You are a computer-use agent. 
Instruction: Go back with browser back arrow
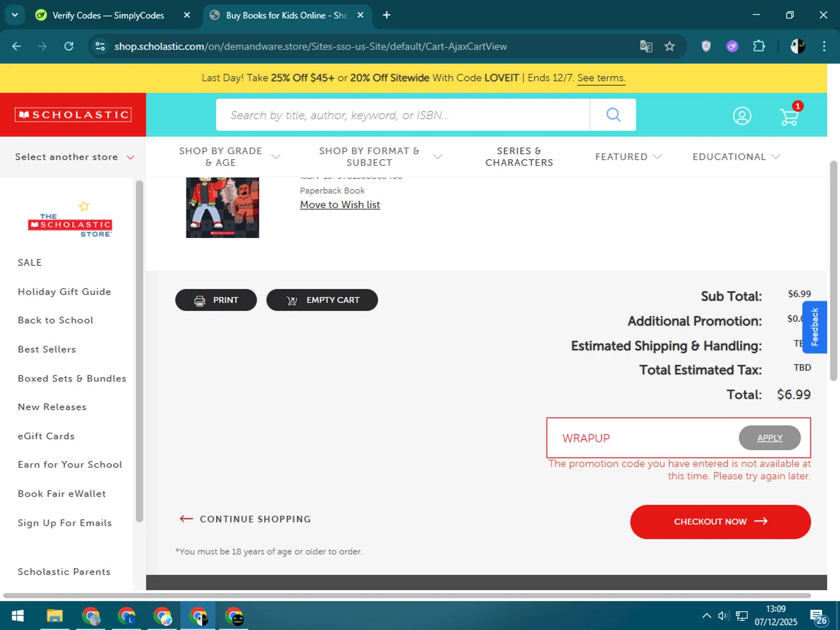coord(16,46)
